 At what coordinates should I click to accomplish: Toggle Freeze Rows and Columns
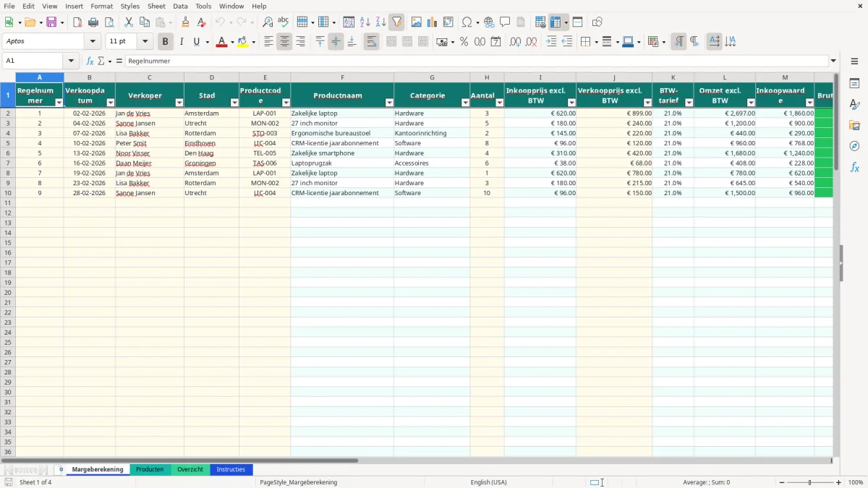556,22
